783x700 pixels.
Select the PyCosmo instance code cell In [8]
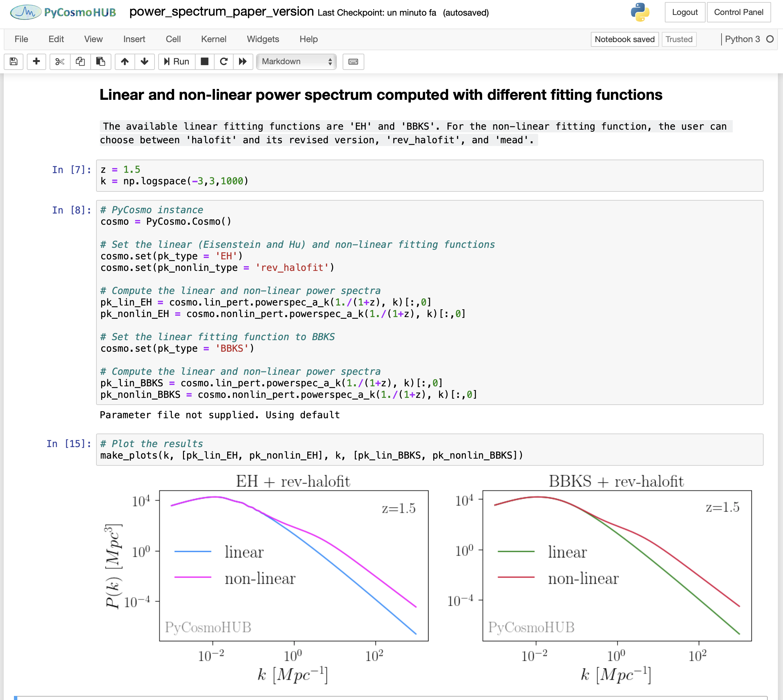(x=430, y=302)
